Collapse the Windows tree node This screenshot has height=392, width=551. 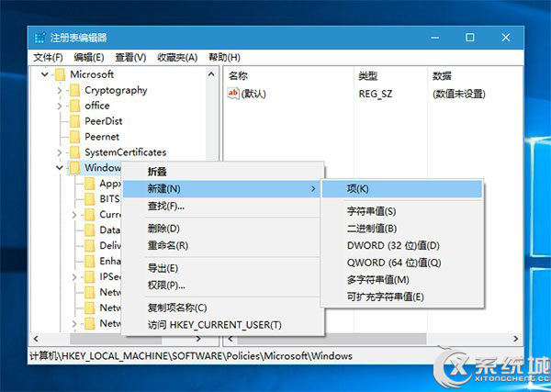[x=60, y=168]
